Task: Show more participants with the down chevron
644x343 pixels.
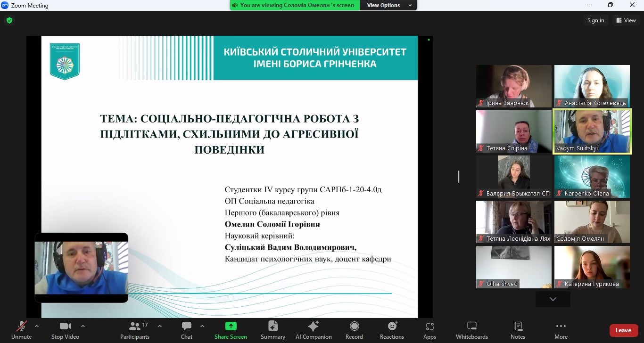Action: [553, 299]
